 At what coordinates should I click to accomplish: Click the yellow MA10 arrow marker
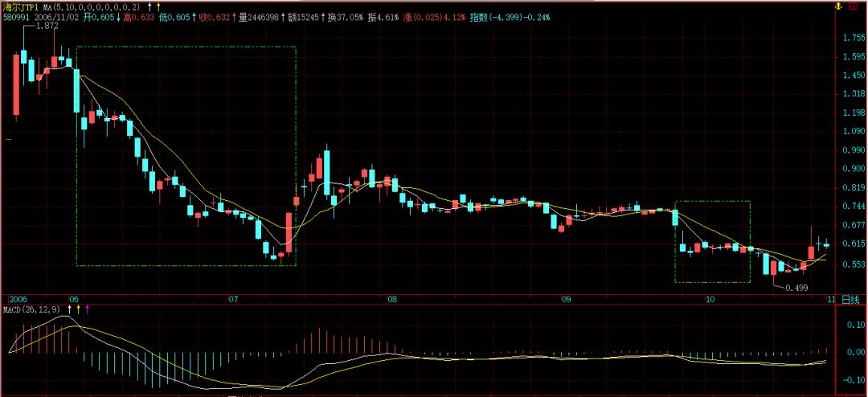[158, 6]
